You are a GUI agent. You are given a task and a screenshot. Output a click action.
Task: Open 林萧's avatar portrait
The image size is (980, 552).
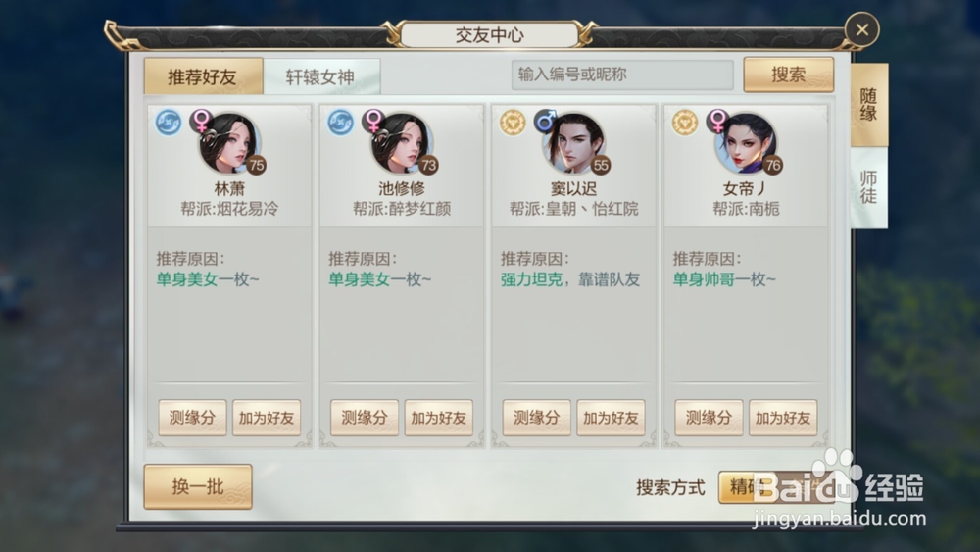(x=228, y=142)
